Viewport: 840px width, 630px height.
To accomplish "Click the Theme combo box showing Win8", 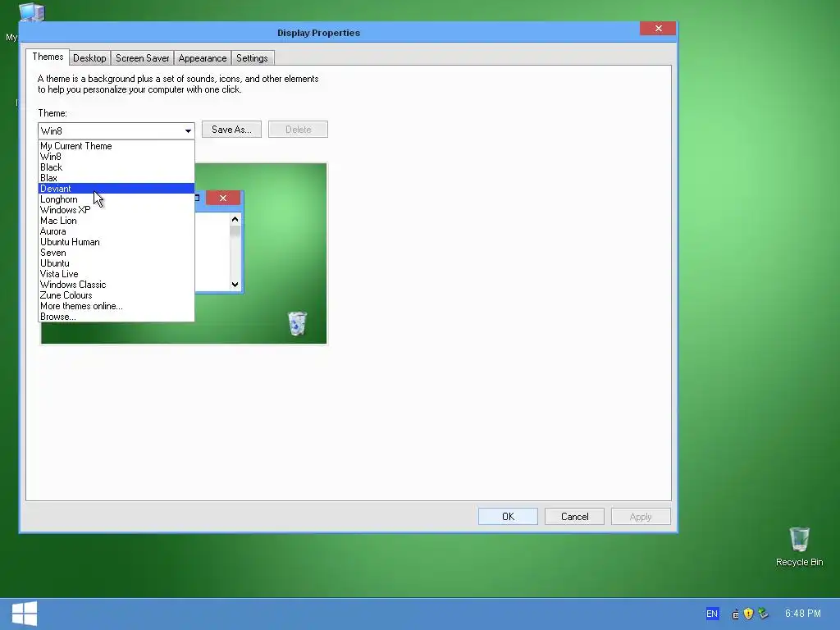I will [116, 130].
